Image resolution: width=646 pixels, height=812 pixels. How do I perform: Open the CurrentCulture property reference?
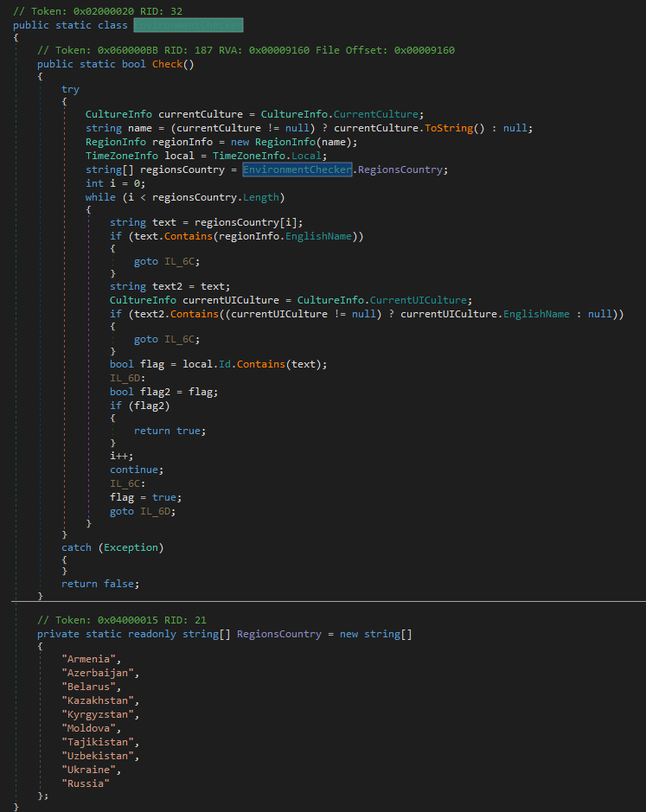point(379,114)
